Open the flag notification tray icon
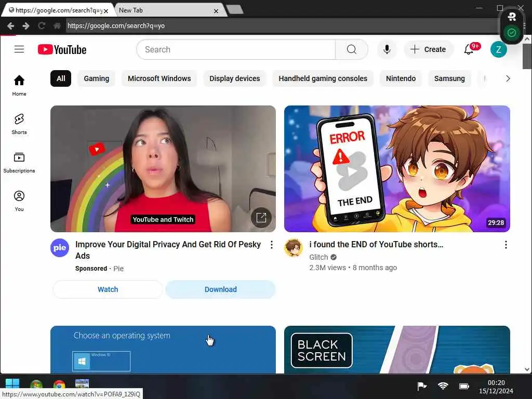 pos(422,386)
